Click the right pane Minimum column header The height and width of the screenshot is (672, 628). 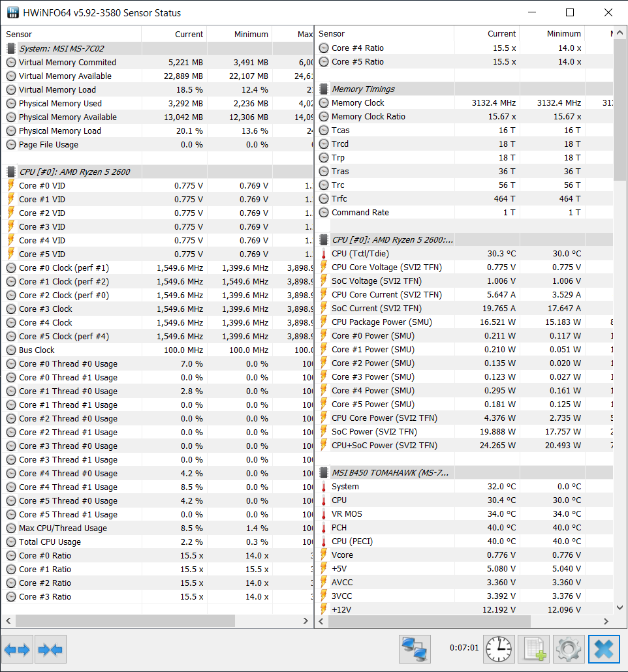point(552,33)
